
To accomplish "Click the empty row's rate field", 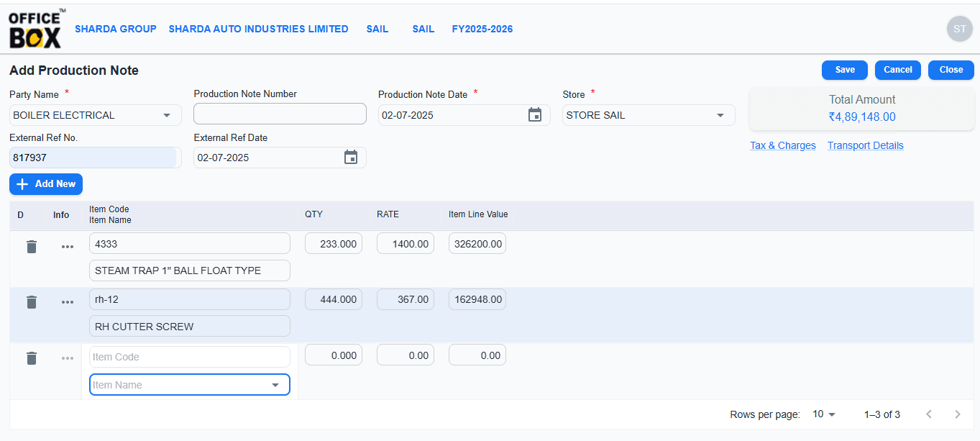I will [x=406, y=355].
